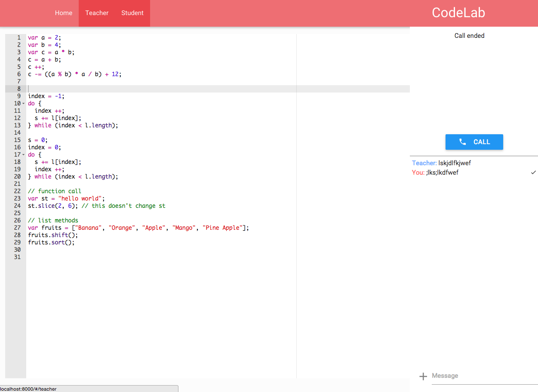This screenshot has height=392, width=538.
Task: Click line 'c = a + b;'
Action: (45, 60)
